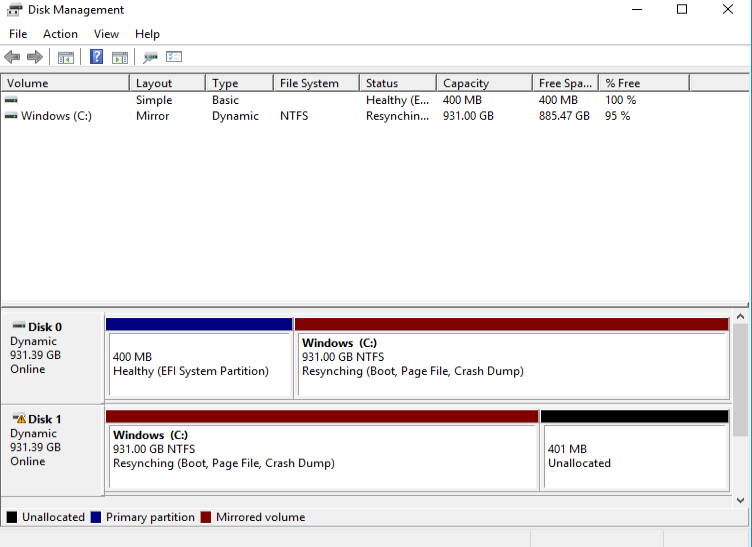The image size is (752, 547).
Task: Select Windows (C:) mirrored volume on Disk 0
Action: coord(511,364)
